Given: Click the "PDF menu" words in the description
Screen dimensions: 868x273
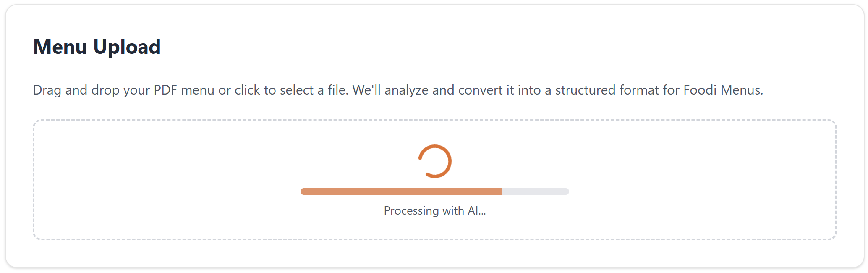Looking at the screenshot, I should pos(184,90).
